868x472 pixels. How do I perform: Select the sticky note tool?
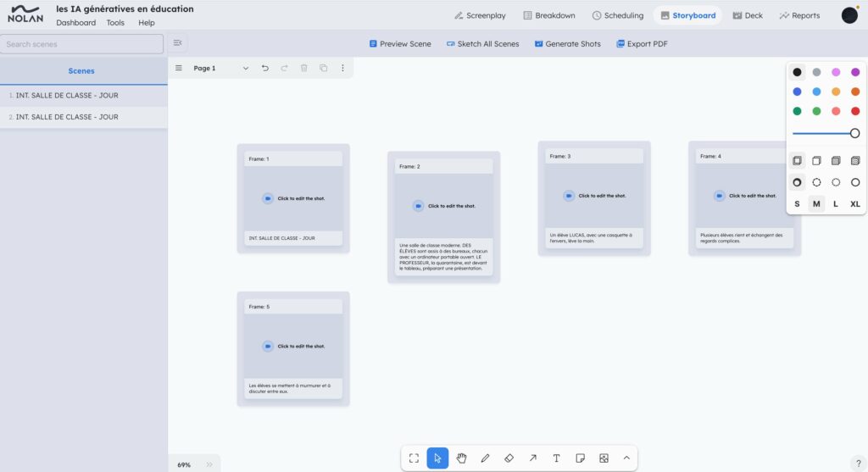(x=580, y=458)
